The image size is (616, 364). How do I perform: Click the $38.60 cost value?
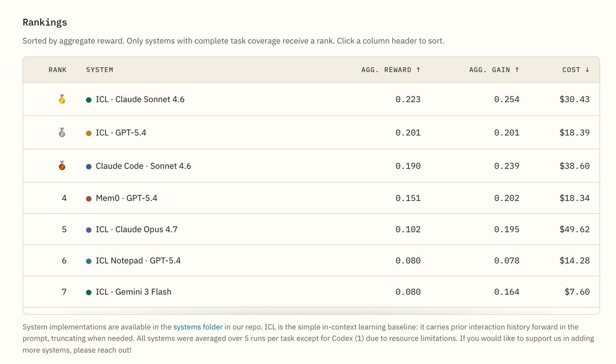[x=574, y=166]
